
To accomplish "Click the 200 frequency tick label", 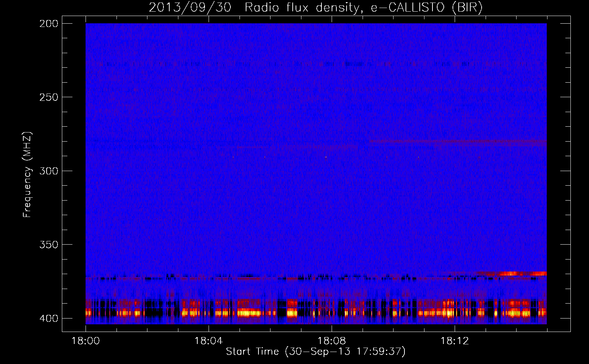I will pos(49,24).
